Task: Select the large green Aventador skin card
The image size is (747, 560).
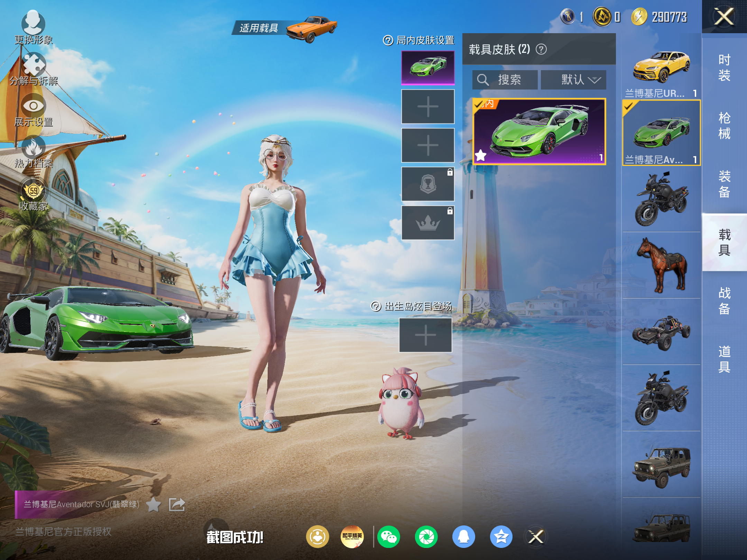Action: pos(539,131)
